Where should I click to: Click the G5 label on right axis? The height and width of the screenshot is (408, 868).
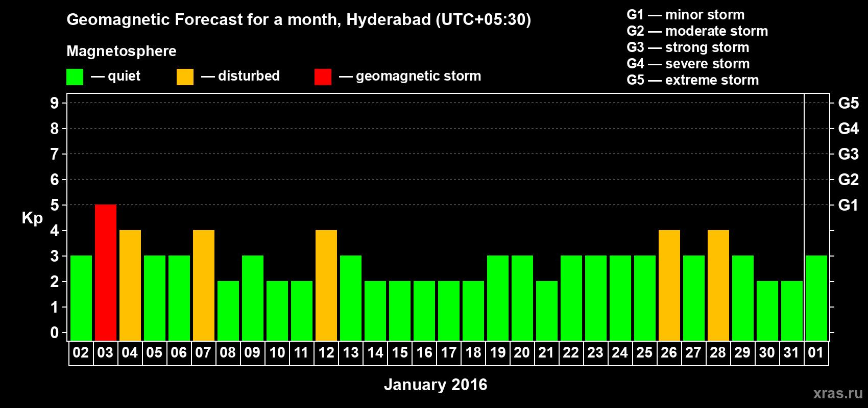[848, 103]
